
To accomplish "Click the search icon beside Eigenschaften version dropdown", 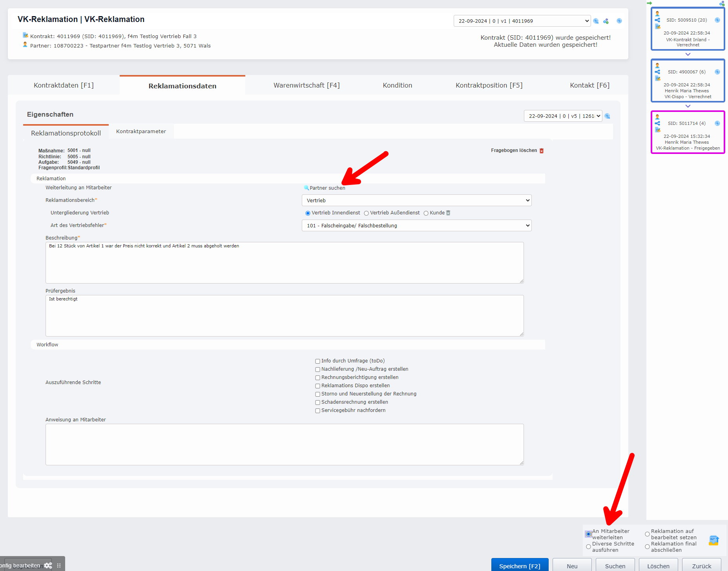I will (608, 116).
